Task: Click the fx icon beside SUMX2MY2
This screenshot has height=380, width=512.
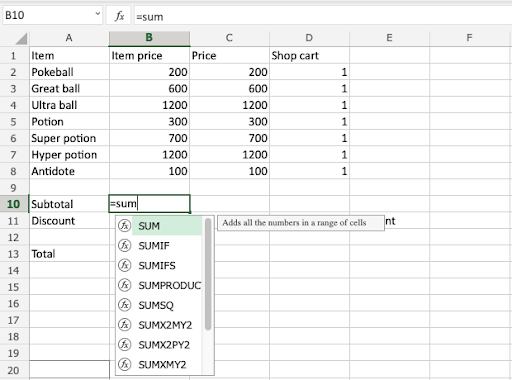Action: (125, 325)
